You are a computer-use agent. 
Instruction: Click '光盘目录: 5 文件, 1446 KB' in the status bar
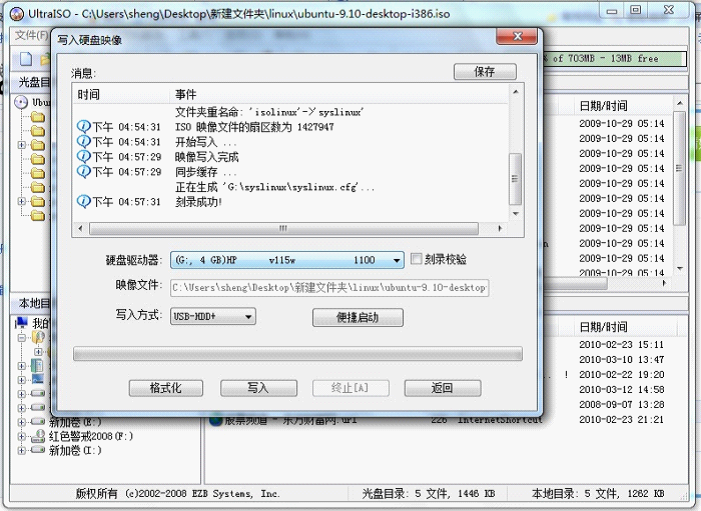coord(428,494)
